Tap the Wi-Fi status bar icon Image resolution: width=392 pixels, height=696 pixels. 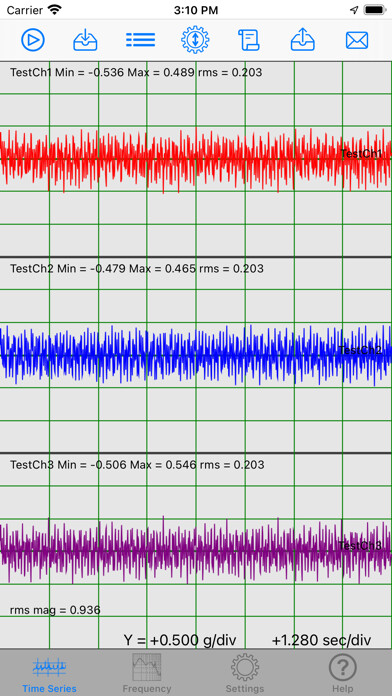(x=55, y=10)
